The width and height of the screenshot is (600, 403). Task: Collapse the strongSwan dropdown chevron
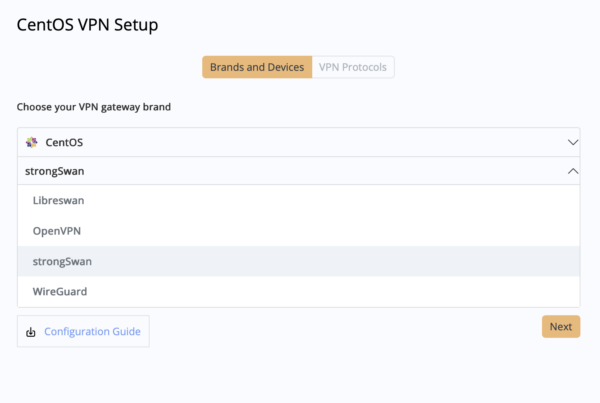[x=572, y=171]
